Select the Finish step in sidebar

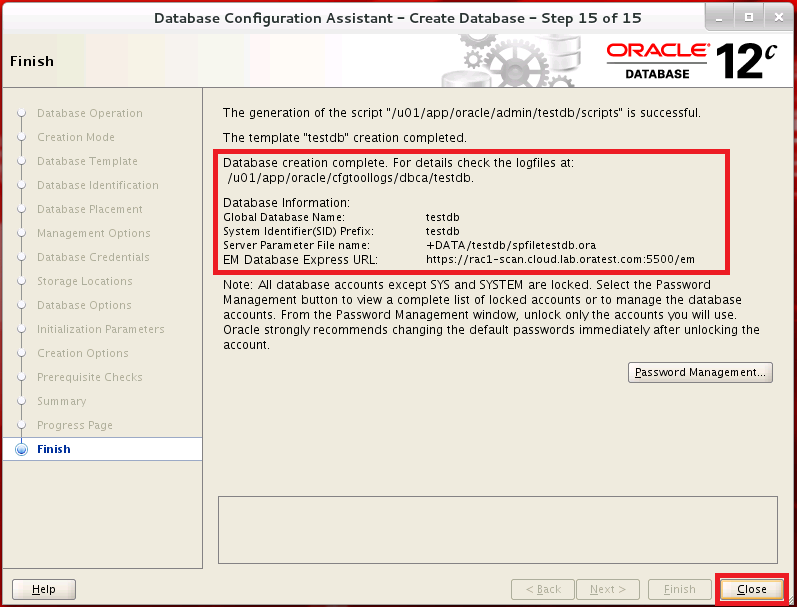click(54, 449)
